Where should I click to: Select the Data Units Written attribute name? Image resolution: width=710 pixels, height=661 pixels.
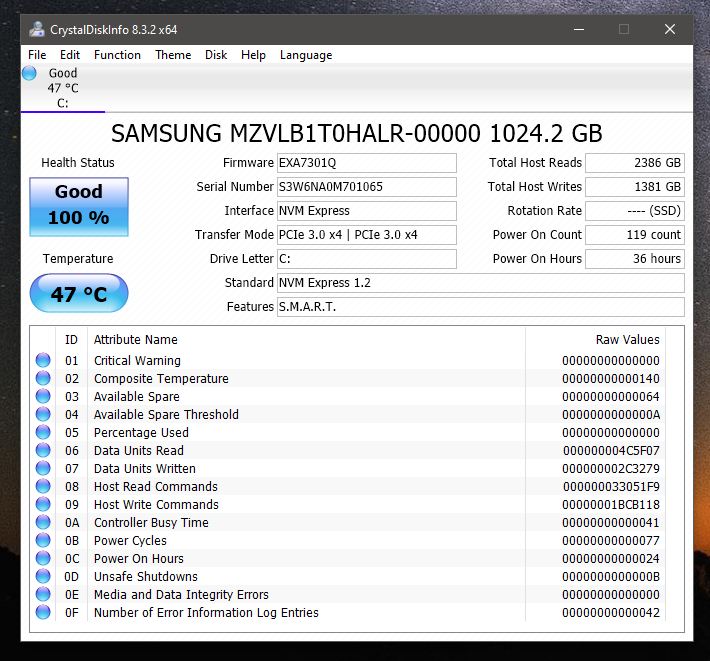[145, 469]
